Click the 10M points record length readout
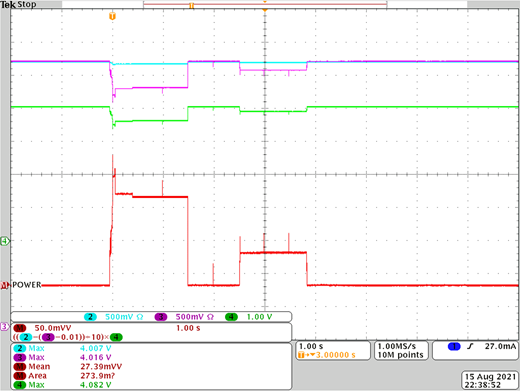 (400, 355)
